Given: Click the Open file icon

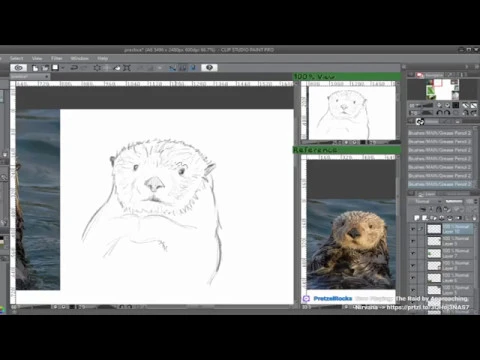Looking at the screenshot, I should [x=45, y=68].
